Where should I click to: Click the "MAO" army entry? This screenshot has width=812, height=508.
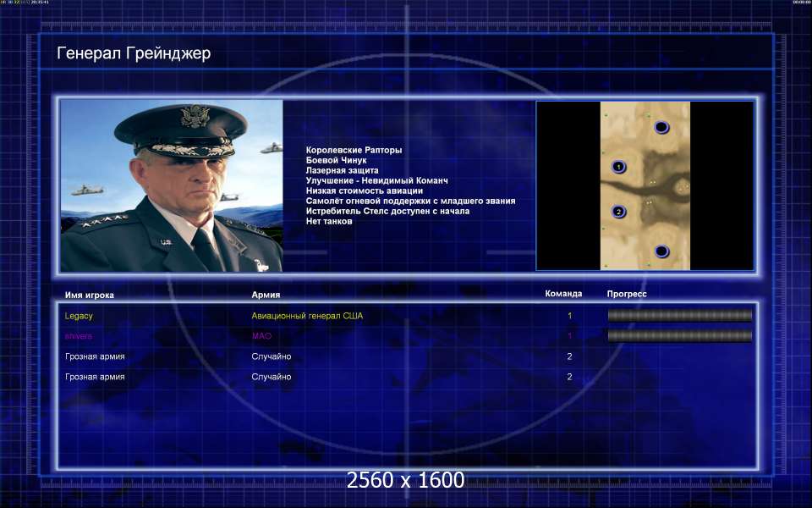(x=261, y=336)
